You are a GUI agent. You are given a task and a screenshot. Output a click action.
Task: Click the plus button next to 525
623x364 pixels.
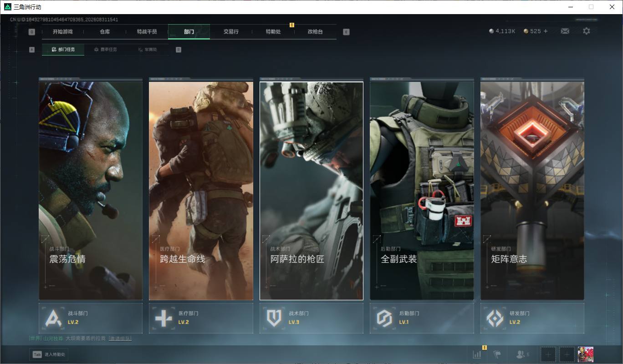(x=546, y=31)
